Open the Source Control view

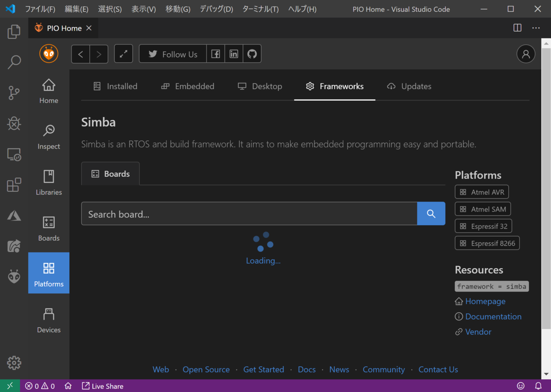[14, 93]
